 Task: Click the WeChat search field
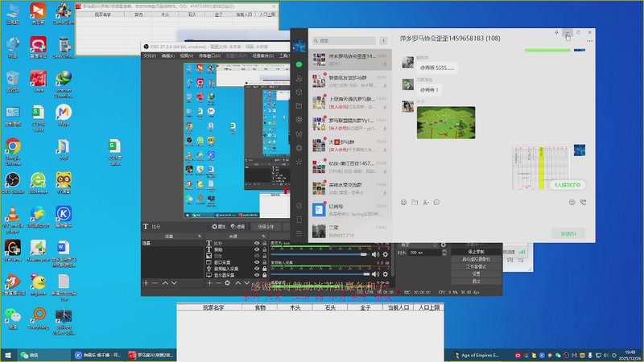click(345, 41)
